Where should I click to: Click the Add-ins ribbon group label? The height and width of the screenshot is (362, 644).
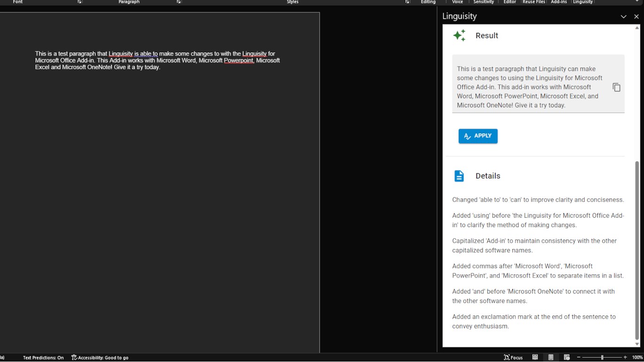click(x=559, y=2)
